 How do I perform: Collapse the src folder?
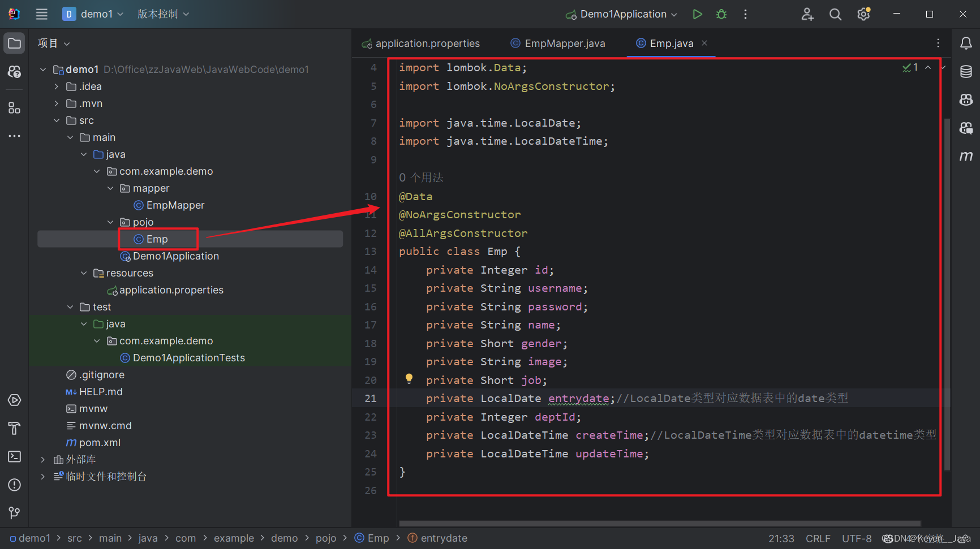56,120
